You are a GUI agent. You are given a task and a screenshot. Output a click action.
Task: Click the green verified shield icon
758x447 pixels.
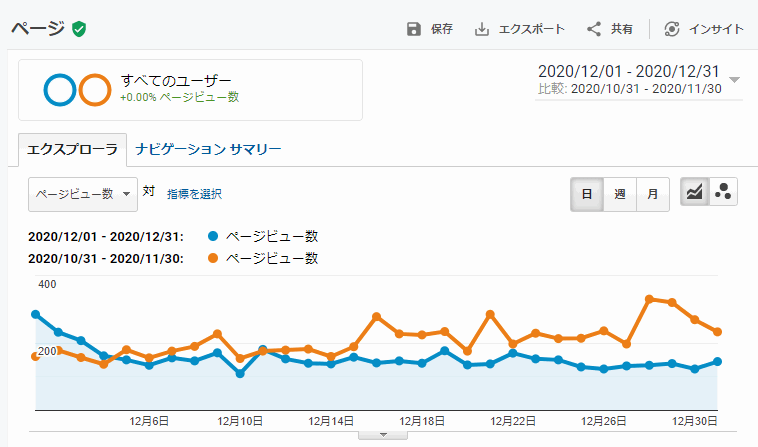pyautogui.click(x=79, y=29)
